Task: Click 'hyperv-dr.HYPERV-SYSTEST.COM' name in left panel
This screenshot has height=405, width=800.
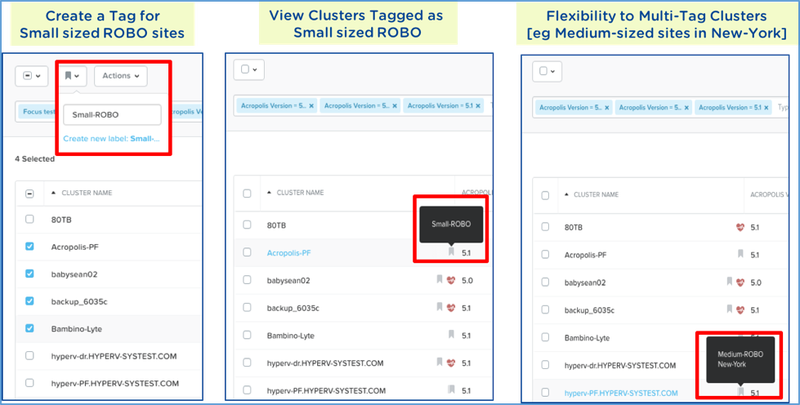Action: [x=114, y=356]
